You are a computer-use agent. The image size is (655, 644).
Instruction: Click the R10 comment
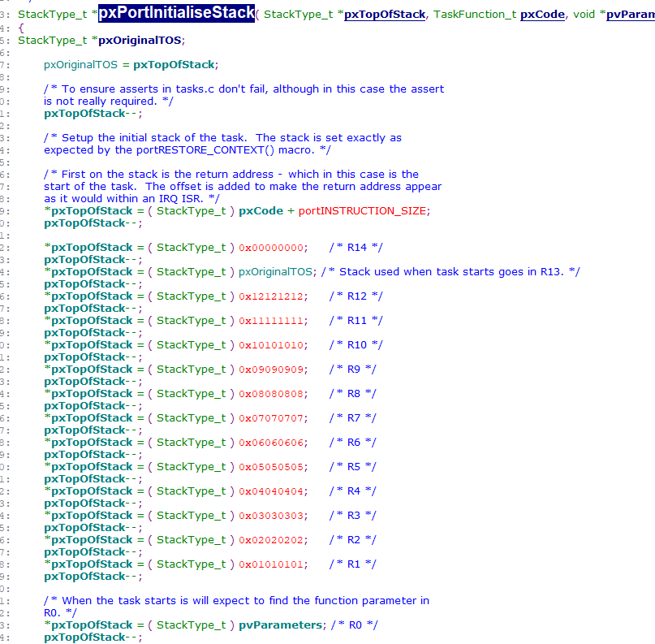(356, 345)
